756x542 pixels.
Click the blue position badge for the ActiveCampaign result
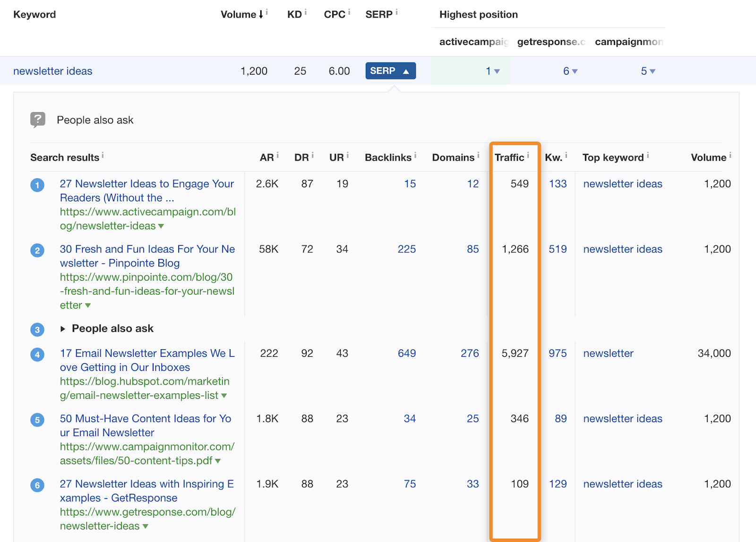point(37,185)
